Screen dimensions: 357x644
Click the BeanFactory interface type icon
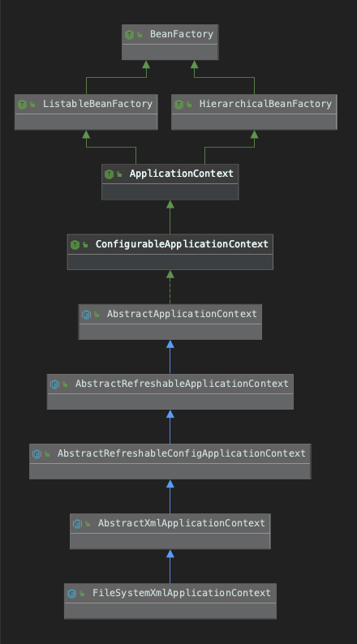(x=129, y=35)
